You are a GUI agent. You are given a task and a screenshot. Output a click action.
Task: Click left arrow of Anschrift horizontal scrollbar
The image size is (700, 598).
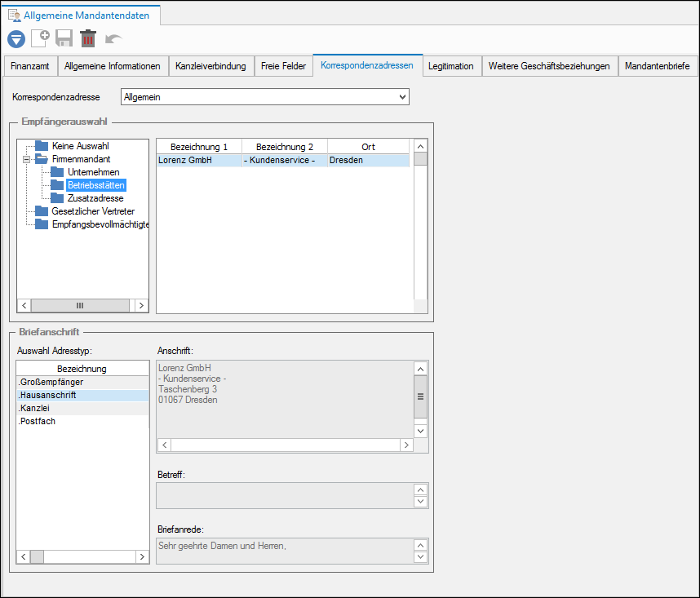coord(164,445)
